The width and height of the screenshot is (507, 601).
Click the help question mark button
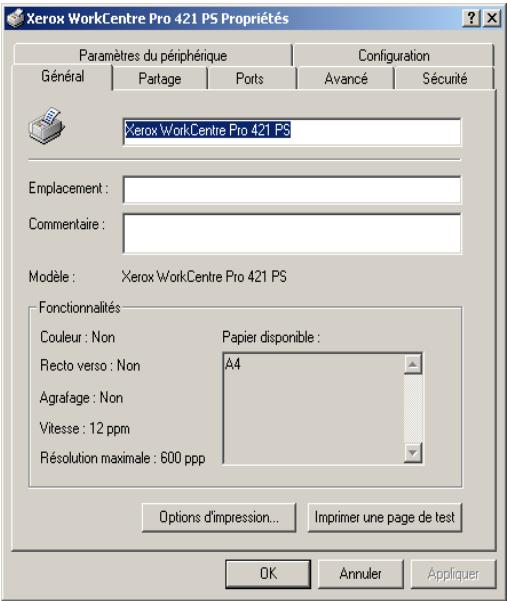[x=471, y=18]
